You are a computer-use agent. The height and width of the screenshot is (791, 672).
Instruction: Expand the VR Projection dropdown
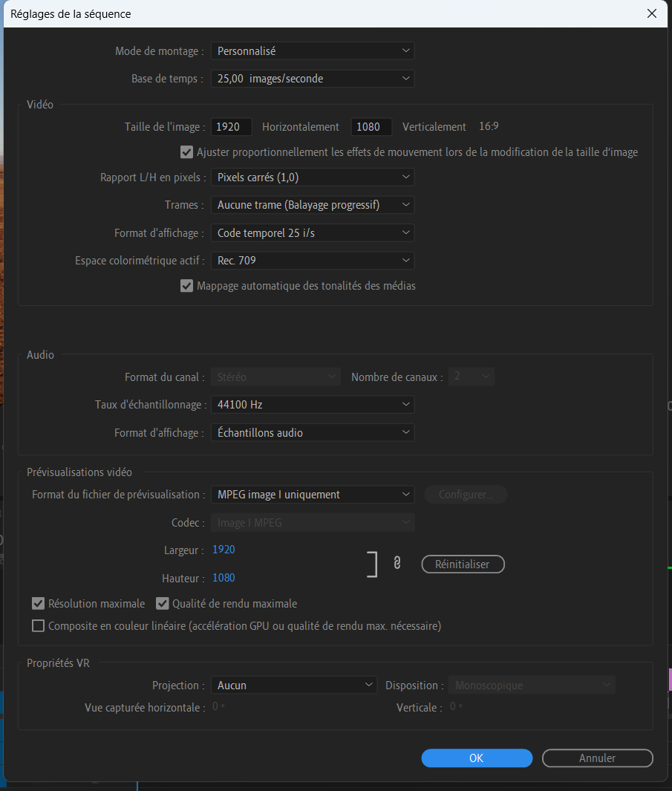coord(294,685)
